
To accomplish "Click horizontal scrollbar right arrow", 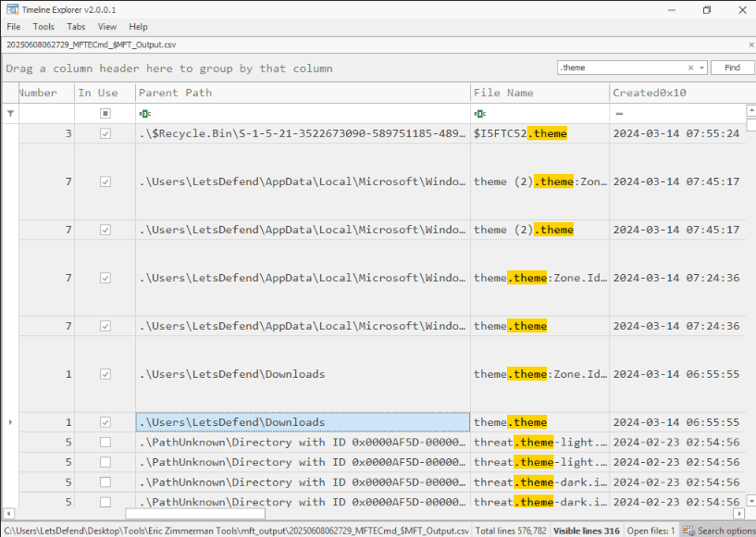I will coord(739,513).
